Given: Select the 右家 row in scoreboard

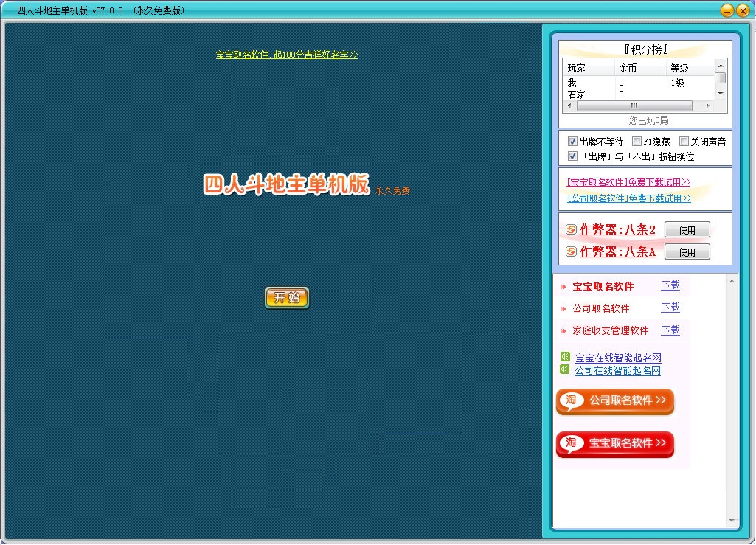Looking at the screenshot, I should tap(638, 94).
